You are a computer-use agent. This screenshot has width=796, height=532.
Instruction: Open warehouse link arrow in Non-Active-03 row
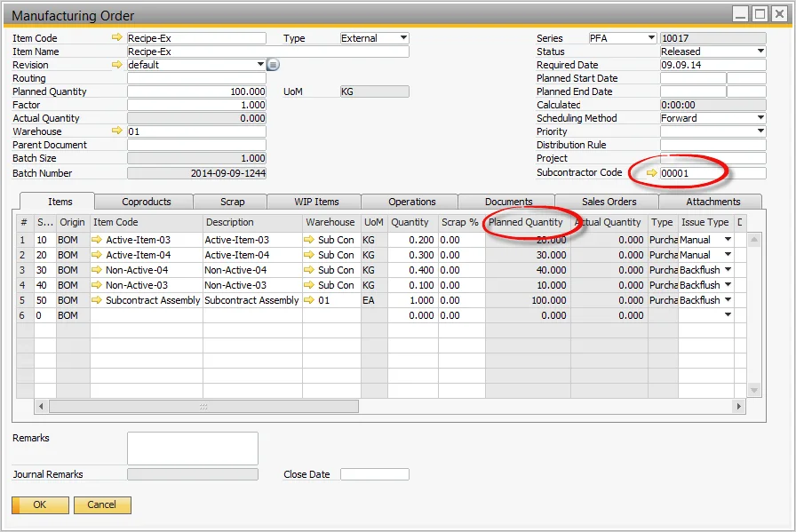pyautogui.click(x=309, y=285)
